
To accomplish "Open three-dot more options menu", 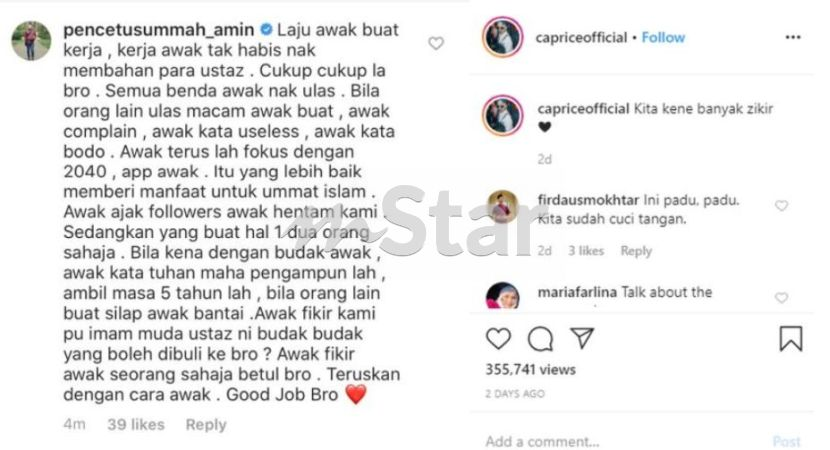I will coord(792,37).
